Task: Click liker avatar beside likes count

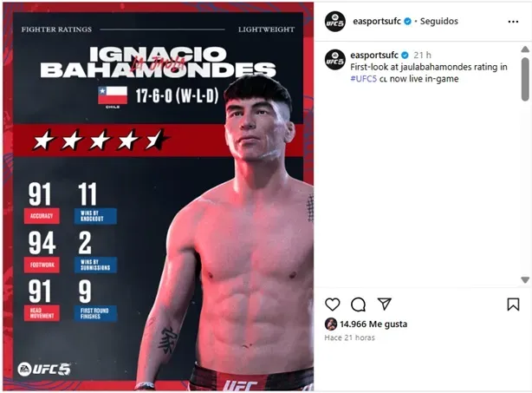Action: (x=331, y=324)
